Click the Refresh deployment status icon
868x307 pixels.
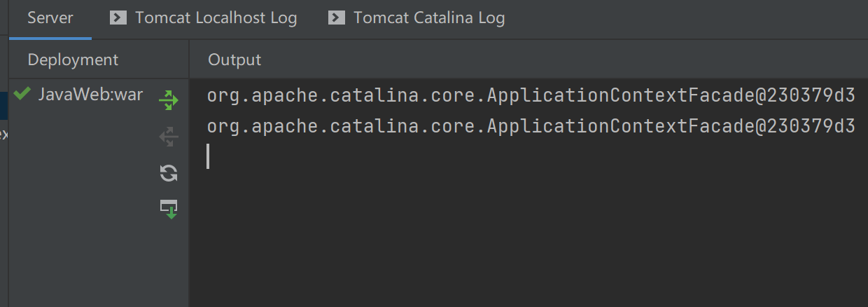point(169,173)
